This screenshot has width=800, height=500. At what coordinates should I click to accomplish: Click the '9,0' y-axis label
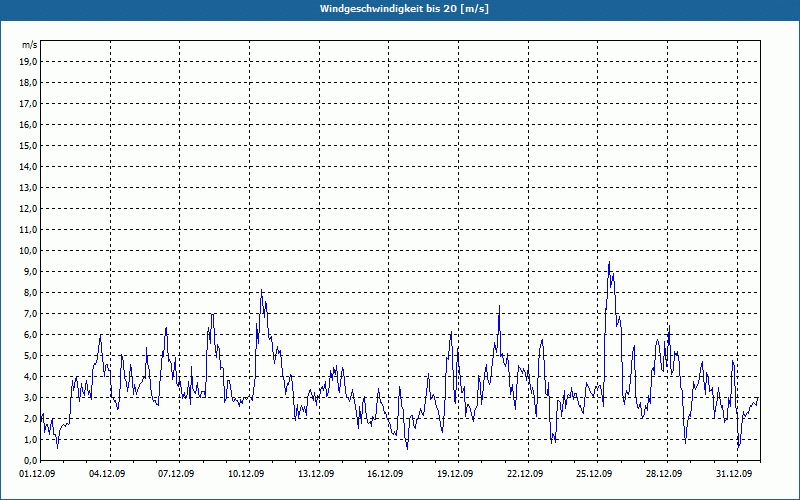[x=30, y=271]
